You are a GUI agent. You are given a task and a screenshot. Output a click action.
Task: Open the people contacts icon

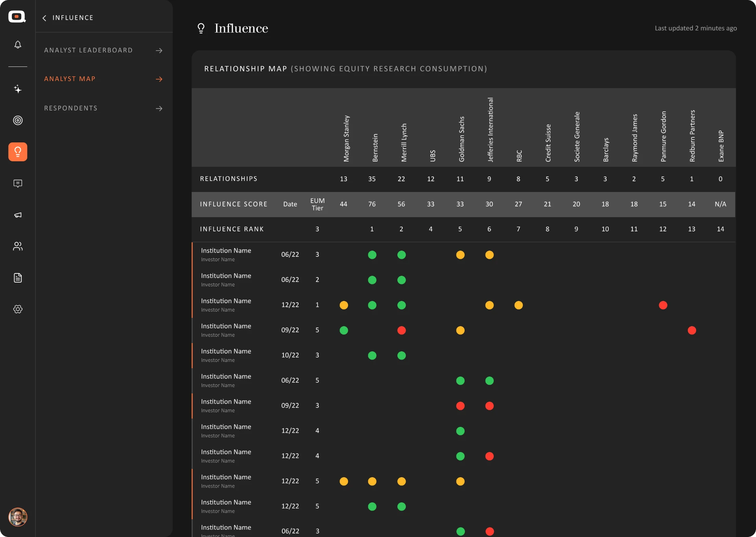[18, 246]
